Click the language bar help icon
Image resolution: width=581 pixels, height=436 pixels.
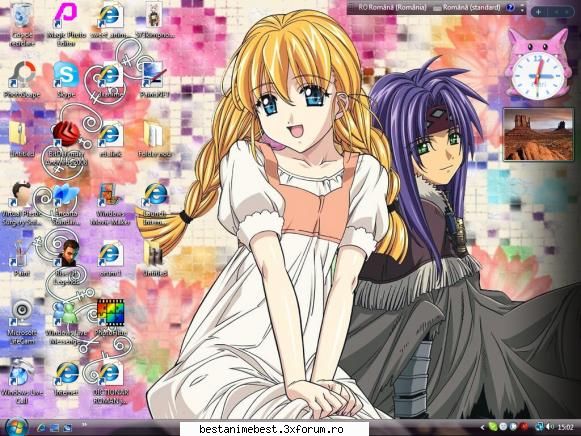pos(511,7)
